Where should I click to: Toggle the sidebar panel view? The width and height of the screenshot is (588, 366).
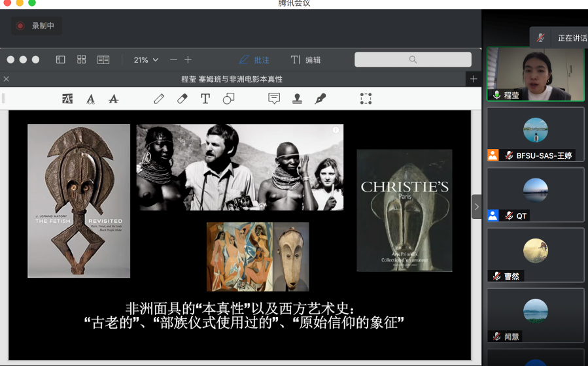(x=60, y=59)
